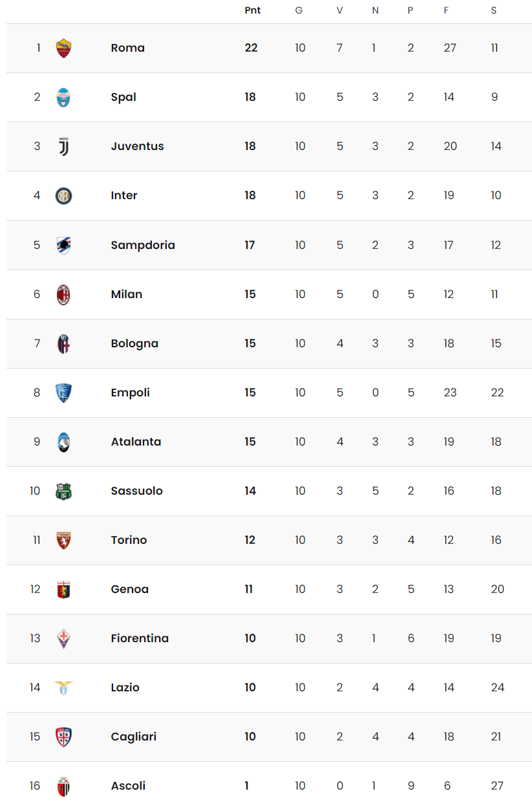Click the Roma team crest

coord(63,49)
